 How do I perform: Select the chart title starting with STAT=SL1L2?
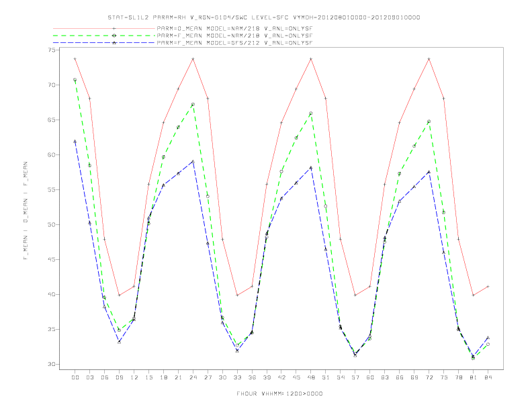coord(263,17)
